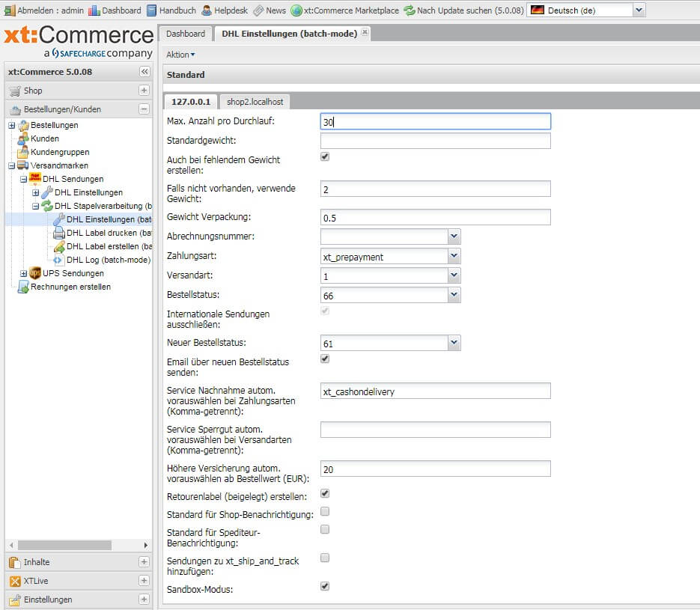
Task: Click the DHL Label drucken printer icon
Action: (59, 233)
